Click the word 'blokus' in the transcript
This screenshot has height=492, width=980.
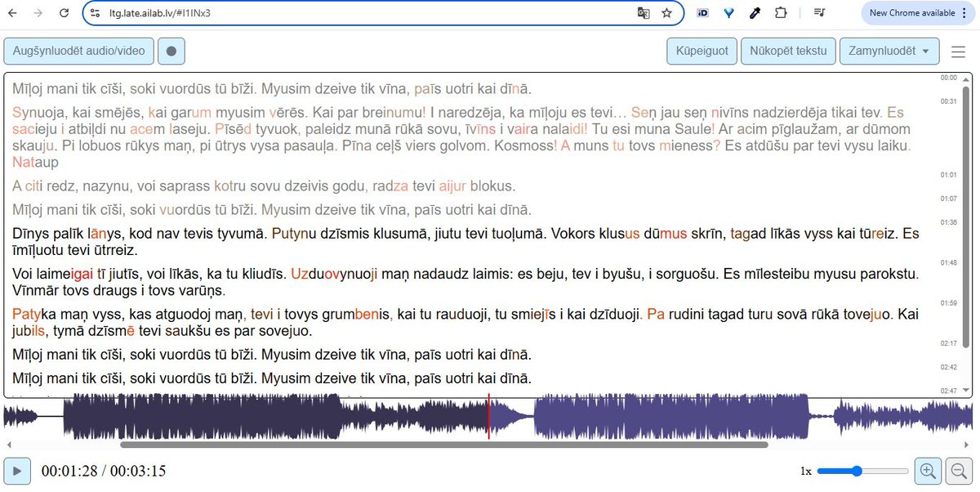(x=493, y=186)
